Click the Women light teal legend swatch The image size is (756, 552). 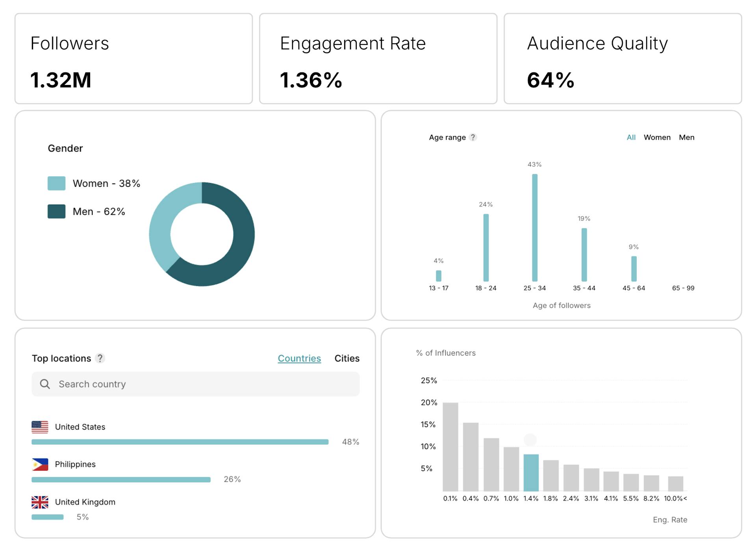pos(56,183)
